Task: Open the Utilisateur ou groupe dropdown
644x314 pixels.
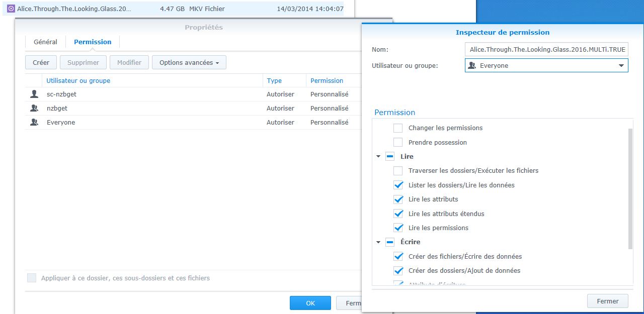Action: click(546, 65)
